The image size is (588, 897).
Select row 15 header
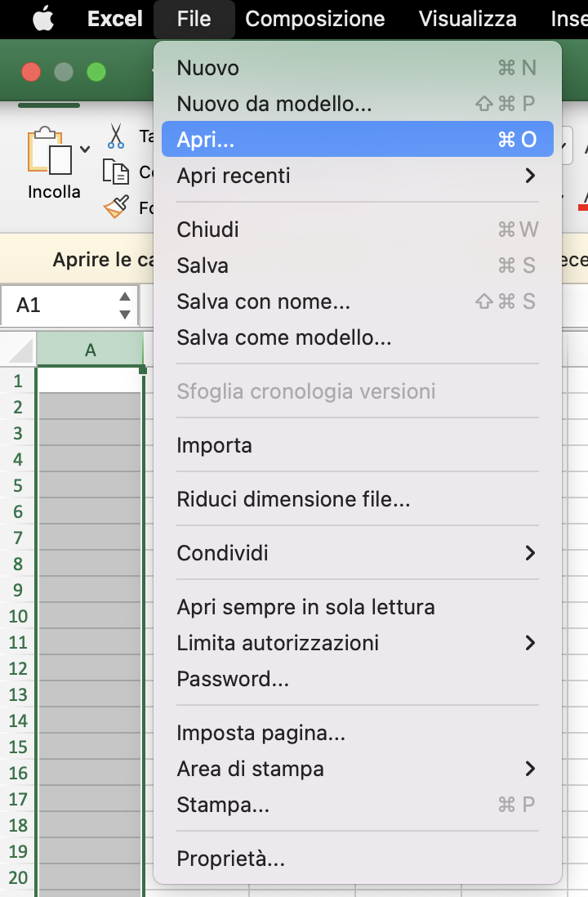(x=18, y=747)
